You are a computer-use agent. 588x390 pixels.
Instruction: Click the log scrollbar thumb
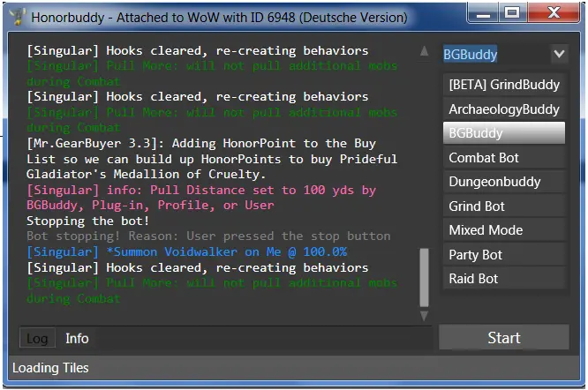tap(424, 277)
